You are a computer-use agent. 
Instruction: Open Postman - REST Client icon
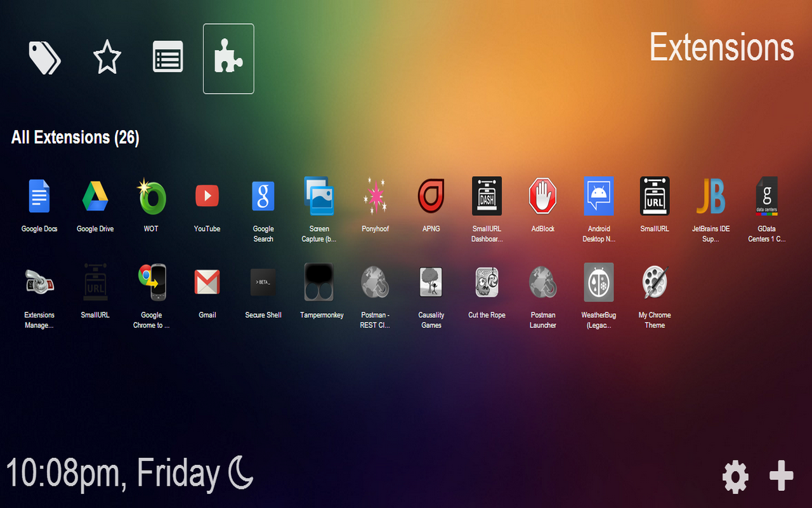point(375,282)
